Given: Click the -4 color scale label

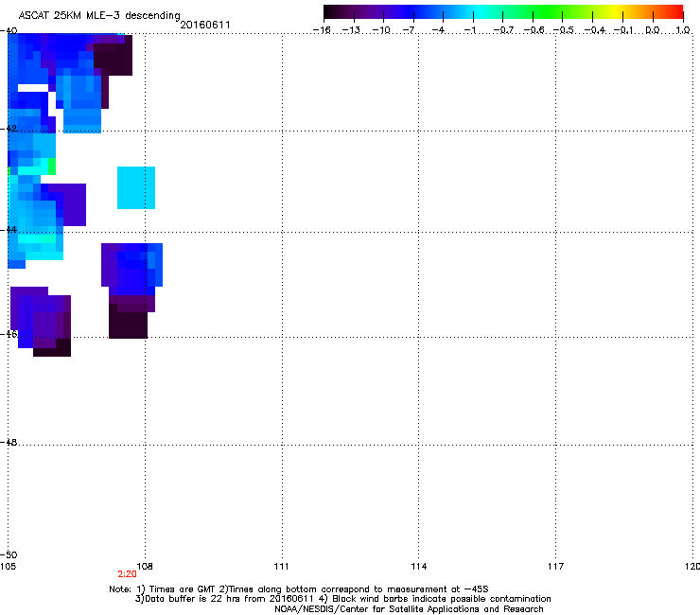Looking at the screenshot, I should coord(438,30).
